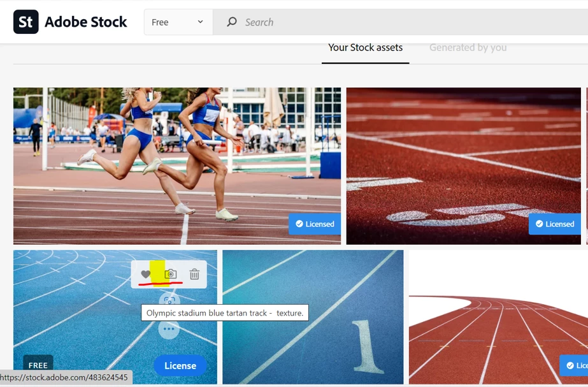Open the red track lane 5 photo
588x387 pixels.
click(464, 166)
